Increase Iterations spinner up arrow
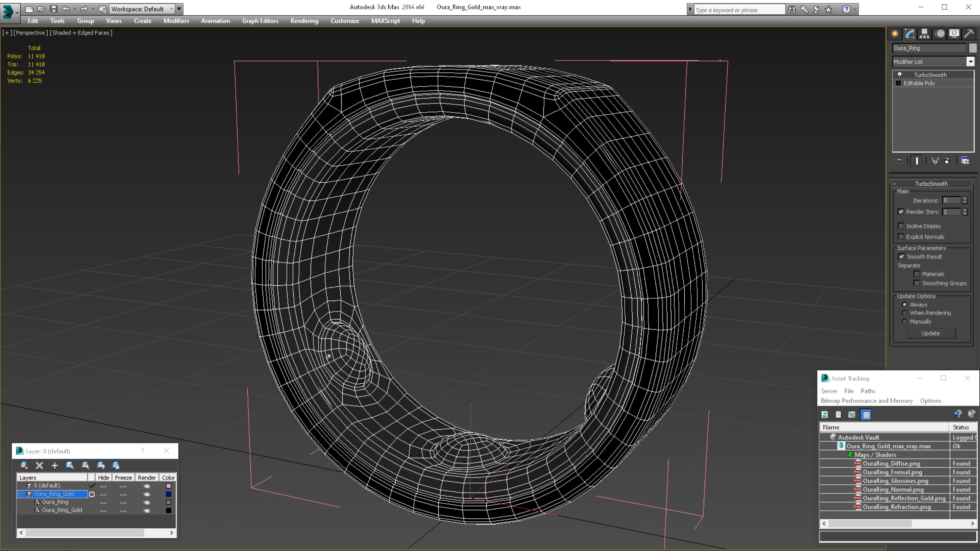 point(965,199)
